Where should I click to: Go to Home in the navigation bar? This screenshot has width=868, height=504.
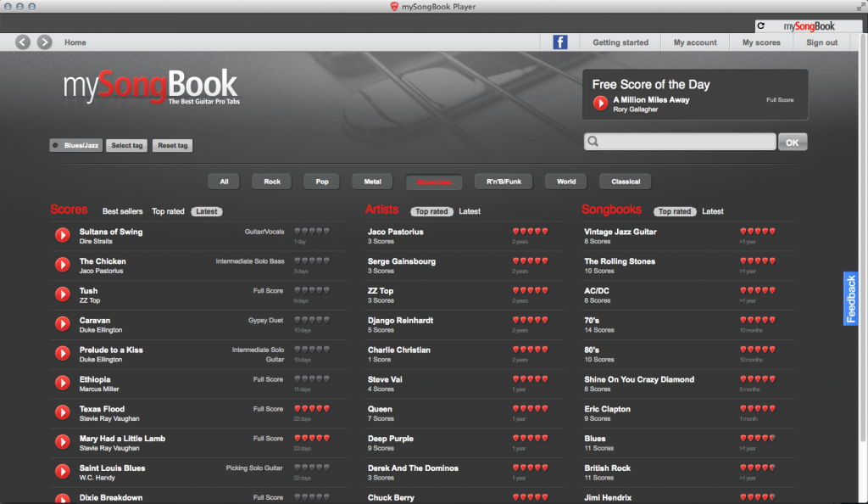tap(75, 42)
